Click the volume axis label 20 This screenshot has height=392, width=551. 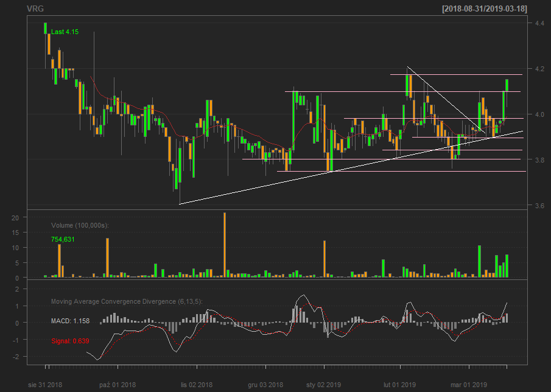click(x=15, y=217)
